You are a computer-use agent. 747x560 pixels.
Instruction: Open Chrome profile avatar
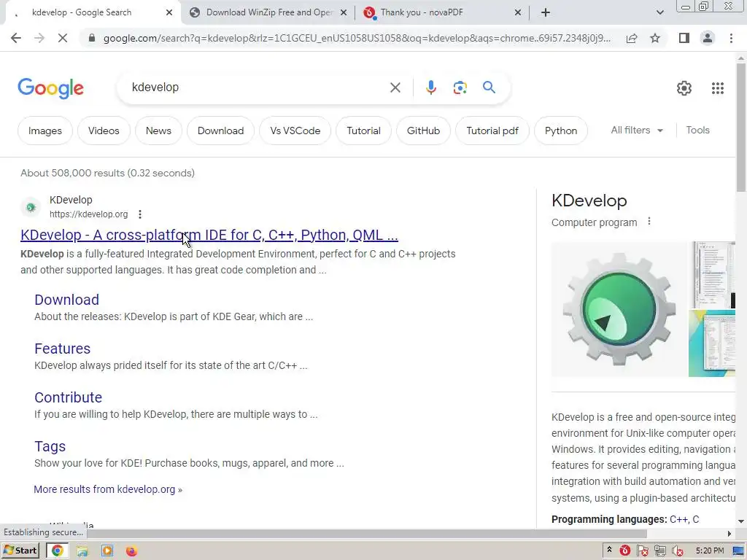708,38
